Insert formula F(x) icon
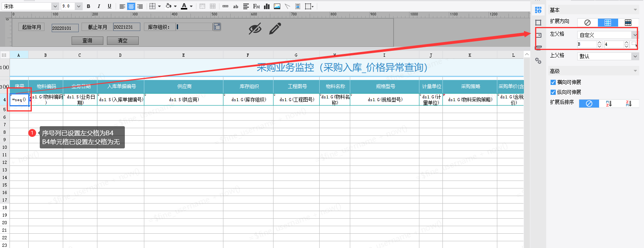Screen dimensions: 644x248 [256, 6]
